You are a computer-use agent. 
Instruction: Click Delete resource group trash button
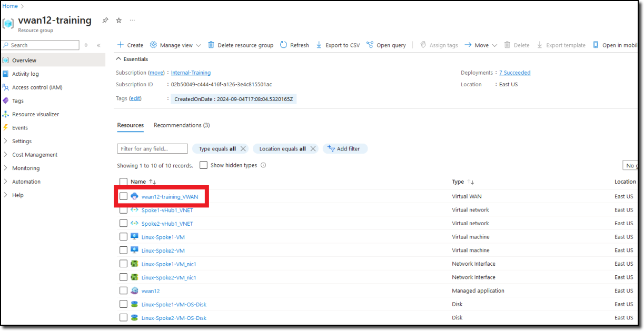click(241, 45)
